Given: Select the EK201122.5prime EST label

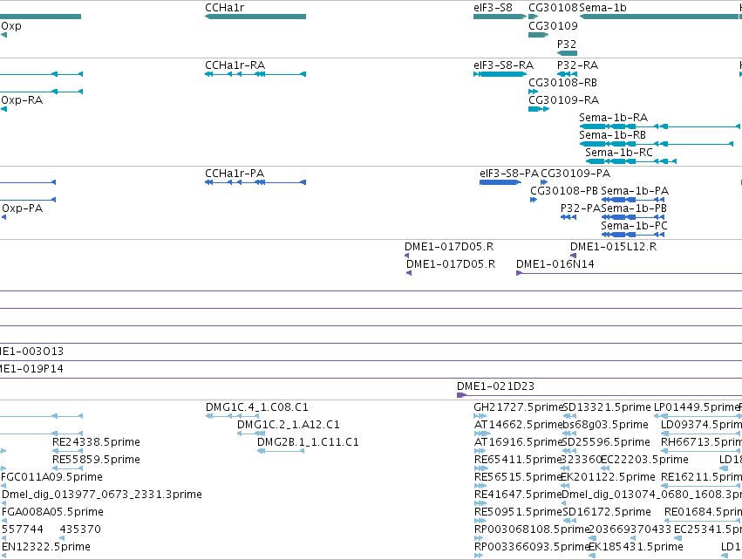Looking at the screenshot, I should tap(608, 477).
